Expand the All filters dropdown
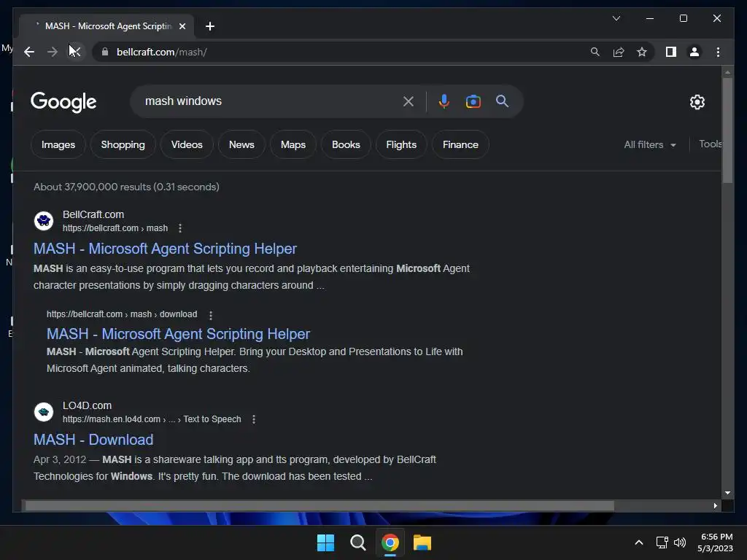This screenshot has height=560, width=747. tap(650, 145)
